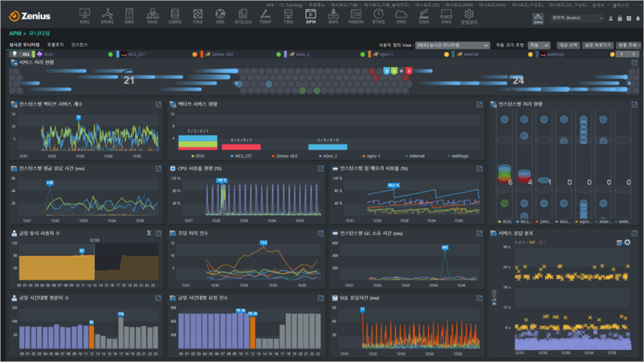This screenshot has height=362, width=644.
Task: Switch to the 인스턴스 tab
Action: (x=79, y=45)
